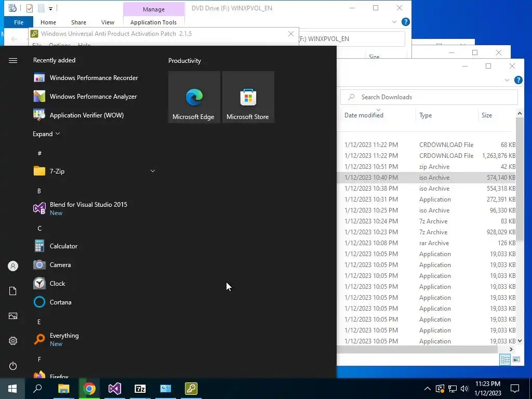This screenshot has height=399, width=532.
Task: Open Application Verifier (WOW)
Action: [x=78, y=115]
